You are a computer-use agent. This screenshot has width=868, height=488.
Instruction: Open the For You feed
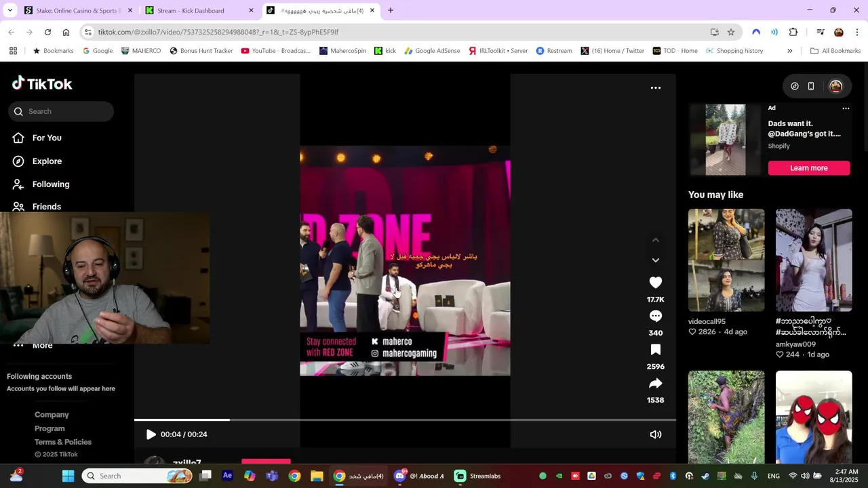tap(37, 138)
